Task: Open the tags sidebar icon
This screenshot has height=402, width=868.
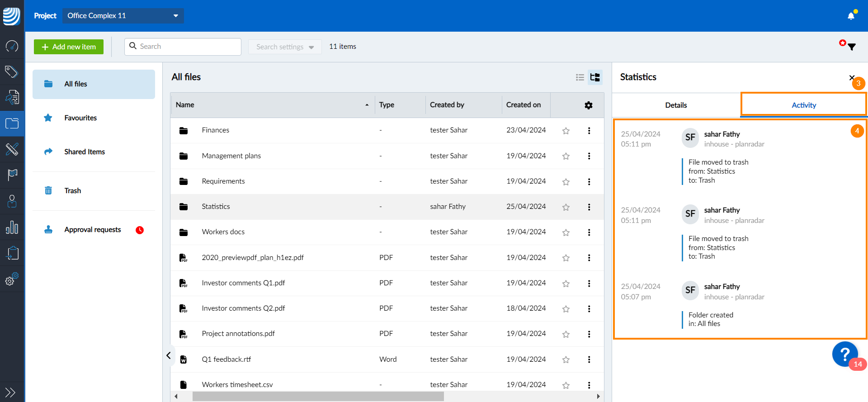Action: [12, 71]
